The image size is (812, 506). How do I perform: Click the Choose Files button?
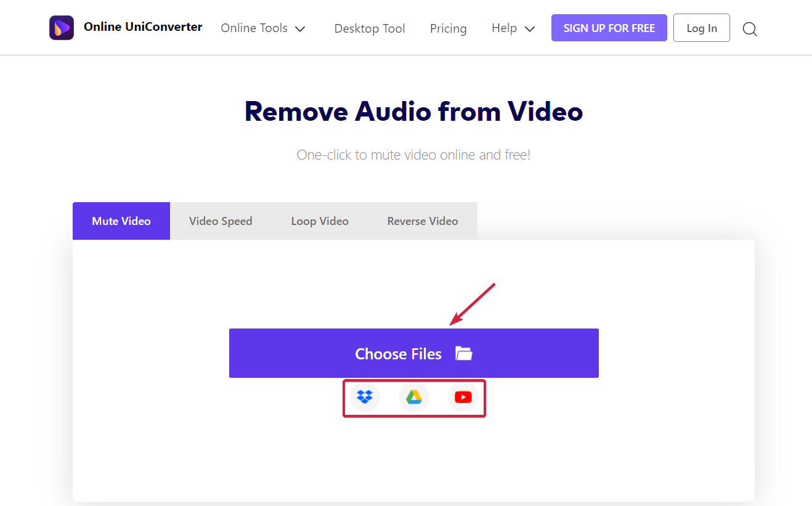[x=414, y=353]
